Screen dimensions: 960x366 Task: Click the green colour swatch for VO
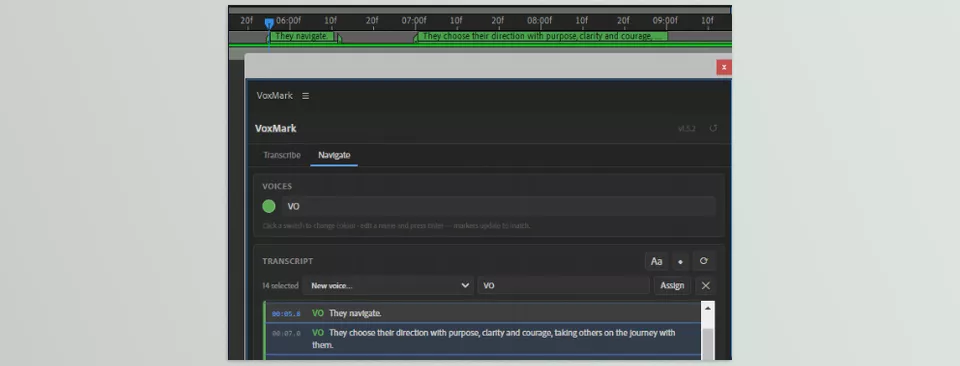click(x=269, y=207)
